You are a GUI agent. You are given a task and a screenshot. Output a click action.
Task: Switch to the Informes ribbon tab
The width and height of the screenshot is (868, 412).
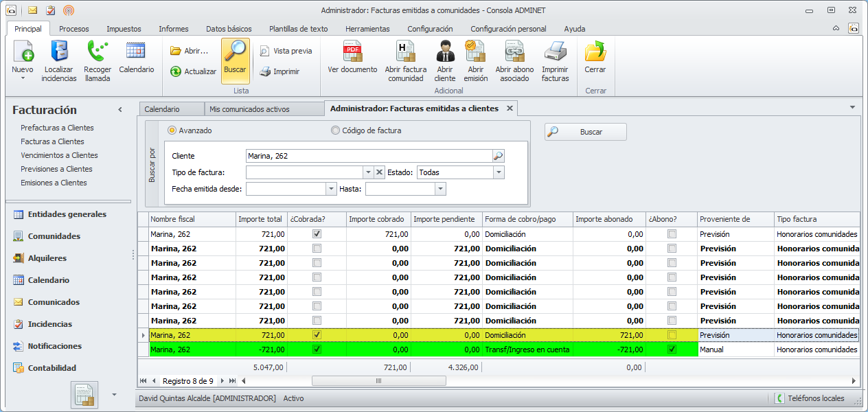[x=173, y=29]
